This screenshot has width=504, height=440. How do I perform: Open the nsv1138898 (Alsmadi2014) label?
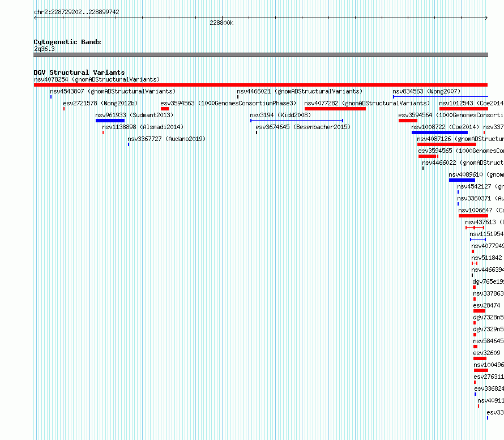143,127
